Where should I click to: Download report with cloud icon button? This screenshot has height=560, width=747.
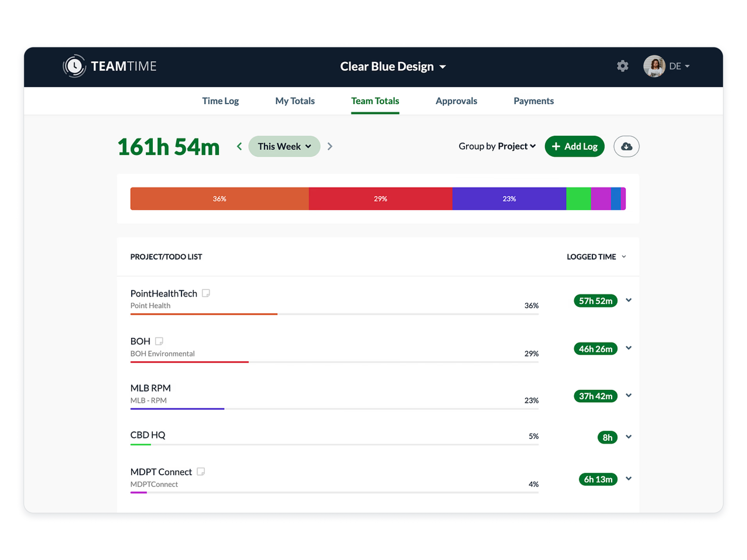click(626, 146)
